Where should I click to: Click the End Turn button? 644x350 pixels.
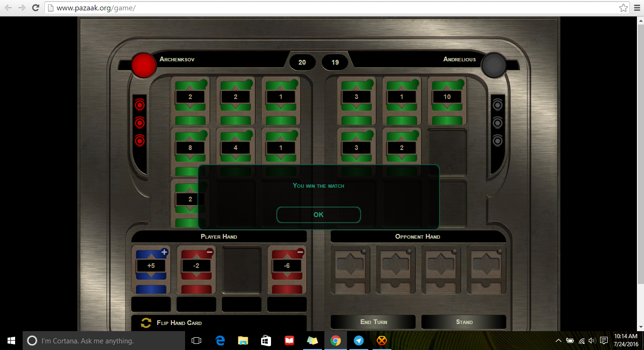[x=373, y=322]
